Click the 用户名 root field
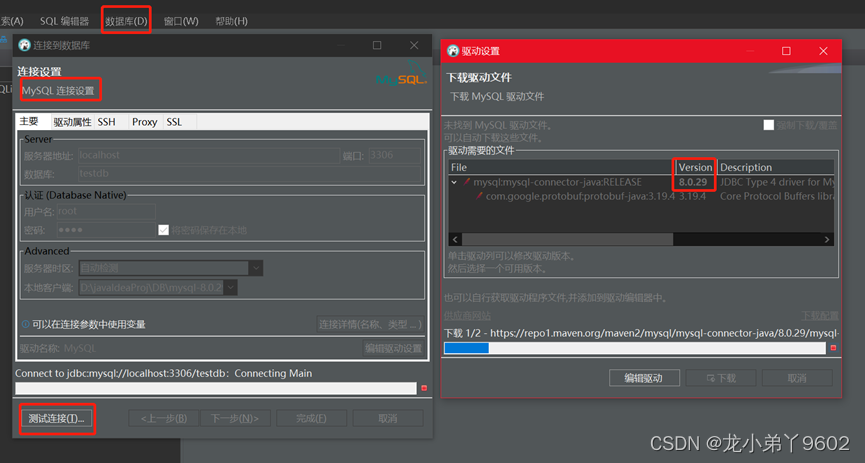The height and width of the screenshot is (463, 865). coord(106,211)
